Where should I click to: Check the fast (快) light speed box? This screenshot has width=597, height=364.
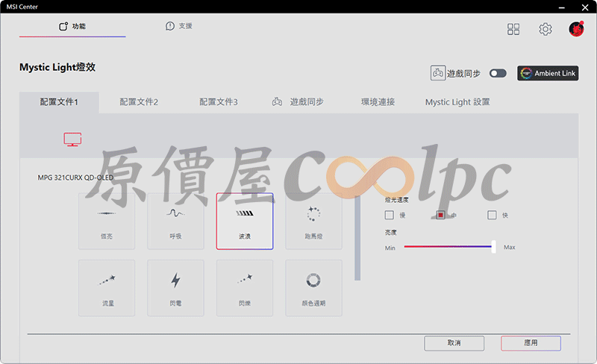point(492,215)
